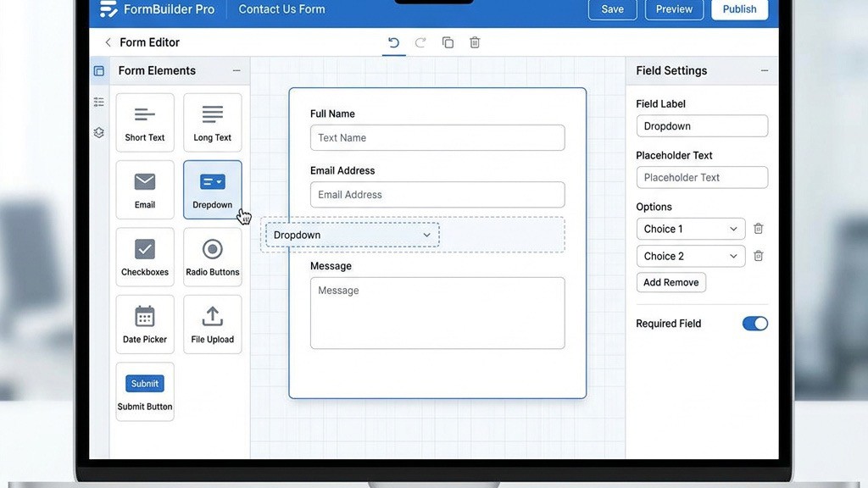Select the Short Text form element
Viewport: 868px width, 488px height.
144,122
